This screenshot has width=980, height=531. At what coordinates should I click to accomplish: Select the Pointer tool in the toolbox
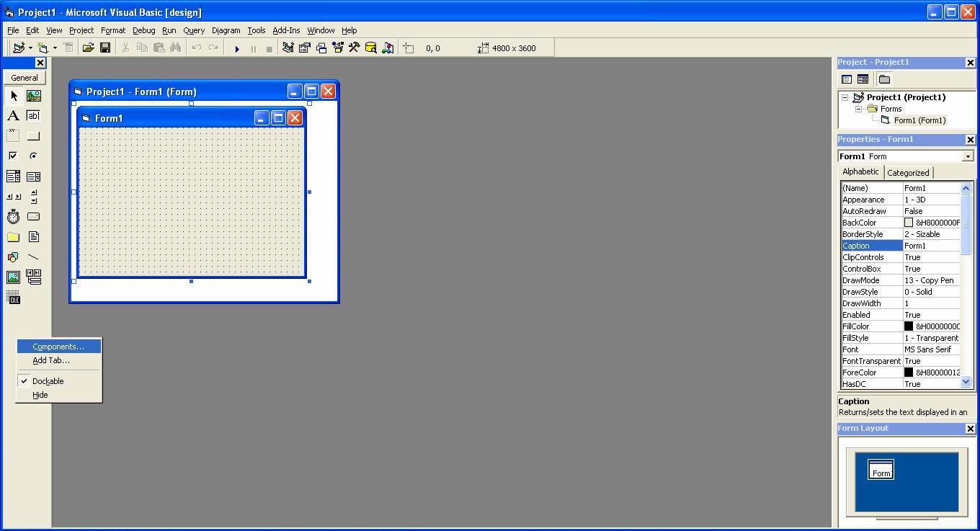pyautogui.click(x=14, y=95)
